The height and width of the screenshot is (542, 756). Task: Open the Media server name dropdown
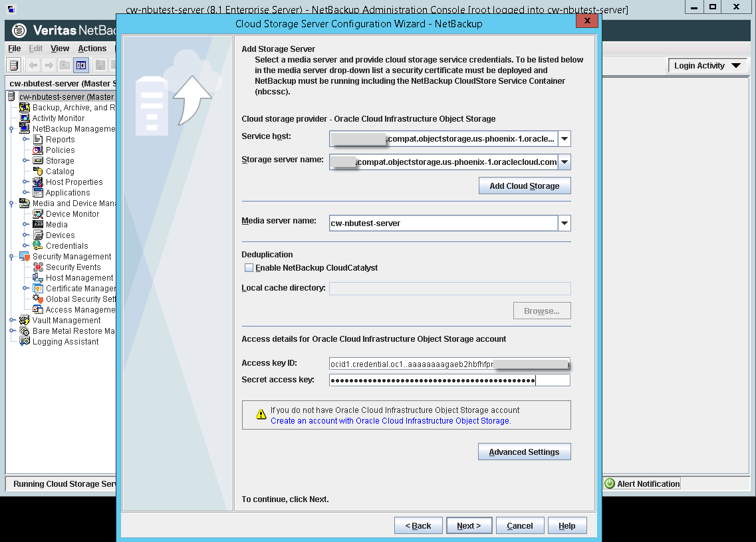point(564,223)
